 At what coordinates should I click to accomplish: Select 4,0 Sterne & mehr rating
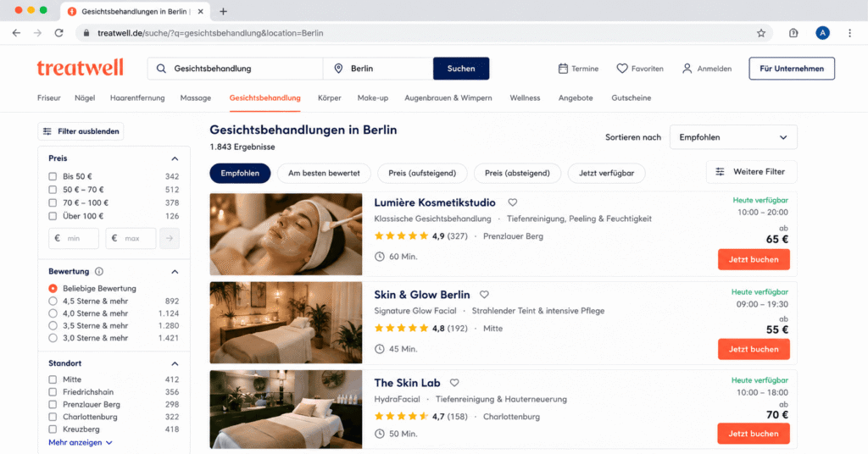[x=53, y=313]
